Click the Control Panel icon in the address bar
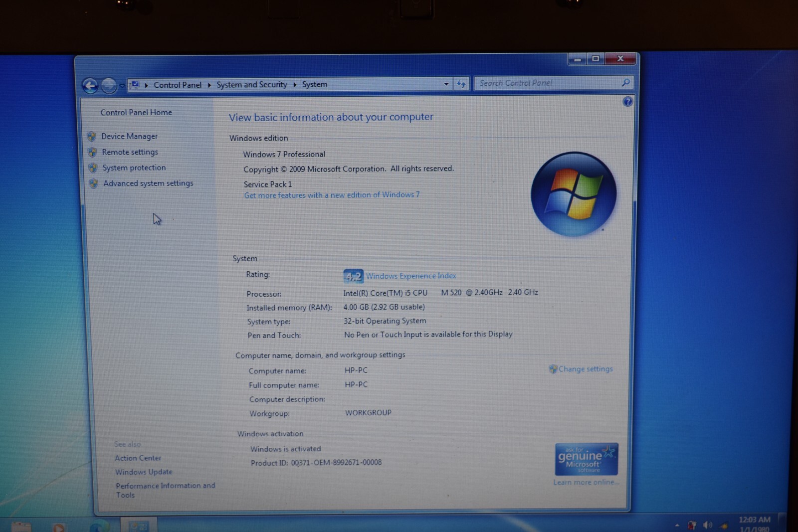The width and height of the screenshot is (798, 532). click(135, 85)
